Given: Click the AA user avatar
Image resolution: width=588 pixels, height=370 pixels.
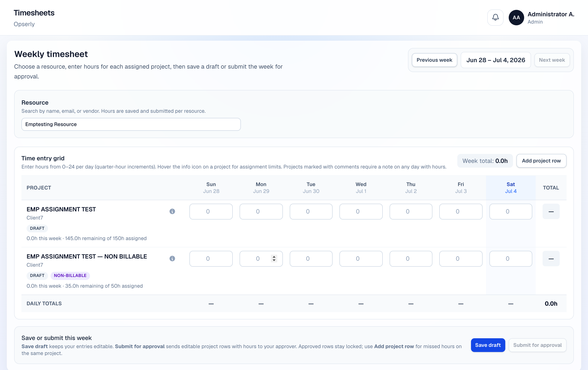Looking at the screenshot, I should coord(516,18).
